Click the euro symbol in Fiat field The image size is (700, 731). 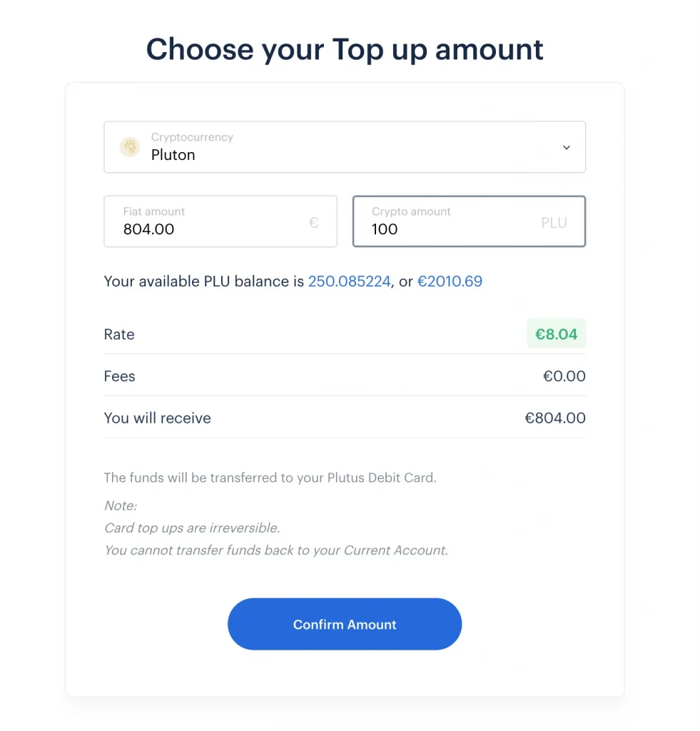pyautogui.click(x=313, y=223)
